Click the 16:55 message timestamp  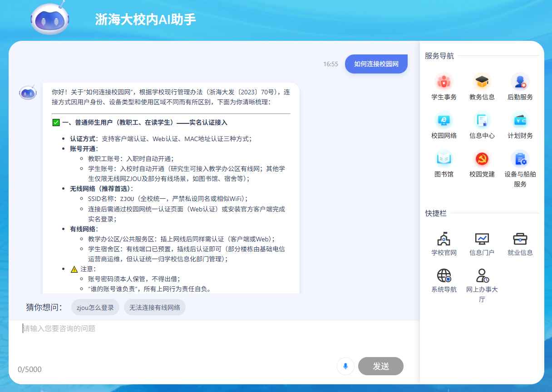pos(330,64)
